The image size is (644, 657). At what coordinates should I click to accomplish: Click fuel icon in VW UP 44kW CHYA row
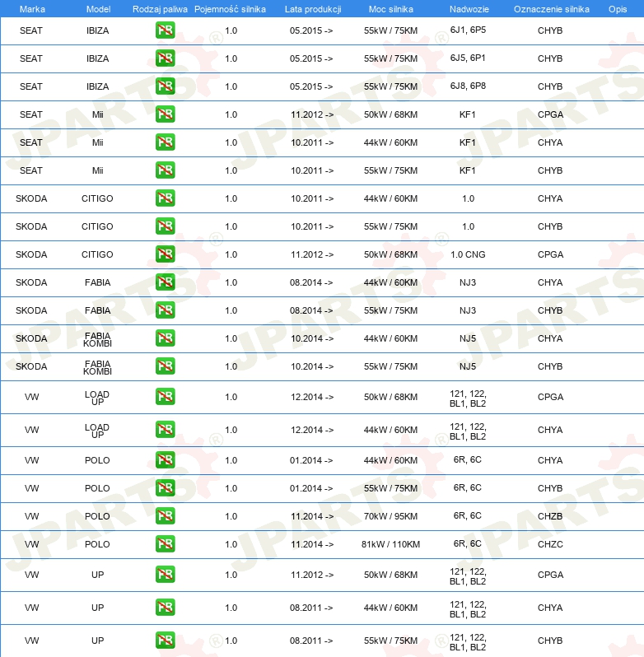(x=165, y=608)
